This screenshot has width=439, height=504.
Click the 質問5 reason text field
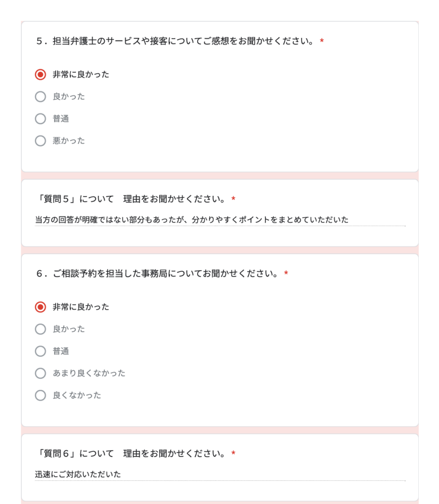click(219, 220)
